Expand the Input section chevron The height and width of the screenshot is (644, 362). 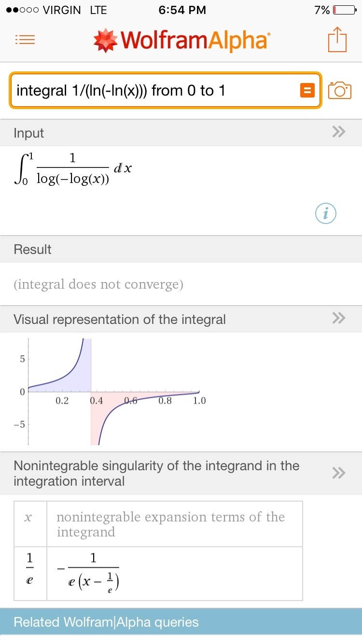(339, 132)
